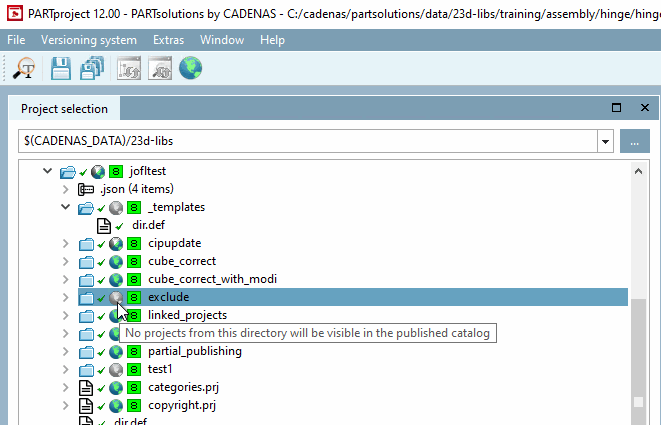
Task: Click the browse '...' button
Action: pyautogui.click(x=634, y=141)
